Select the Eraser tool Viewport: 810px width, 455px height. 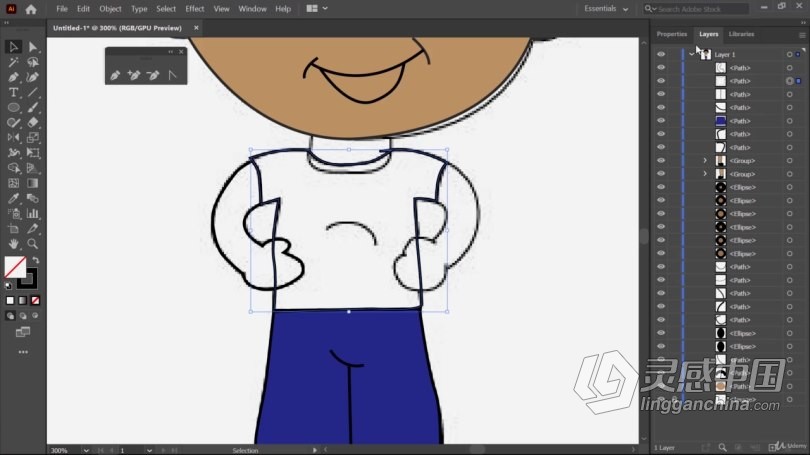33,123
